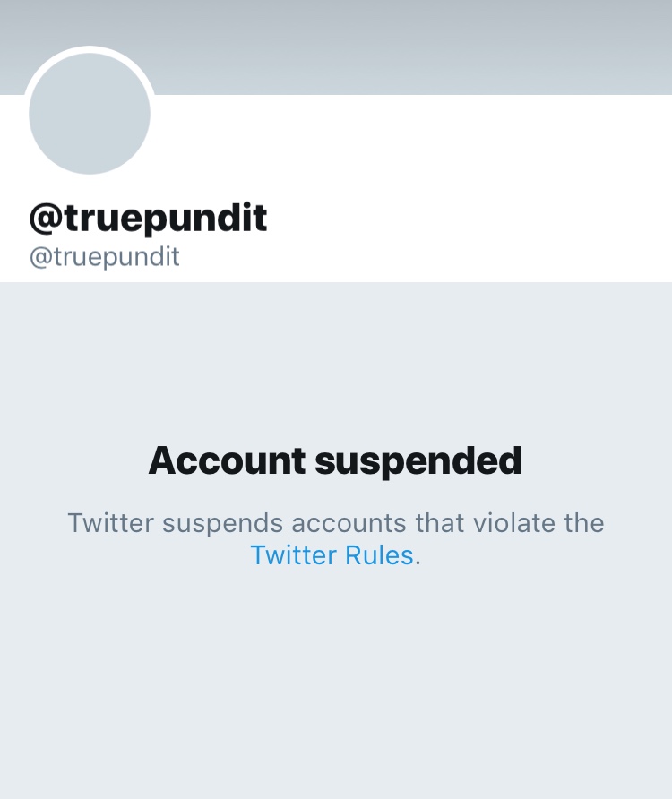
Task: Click the word suspended in the heading
Action: [418, 461]
